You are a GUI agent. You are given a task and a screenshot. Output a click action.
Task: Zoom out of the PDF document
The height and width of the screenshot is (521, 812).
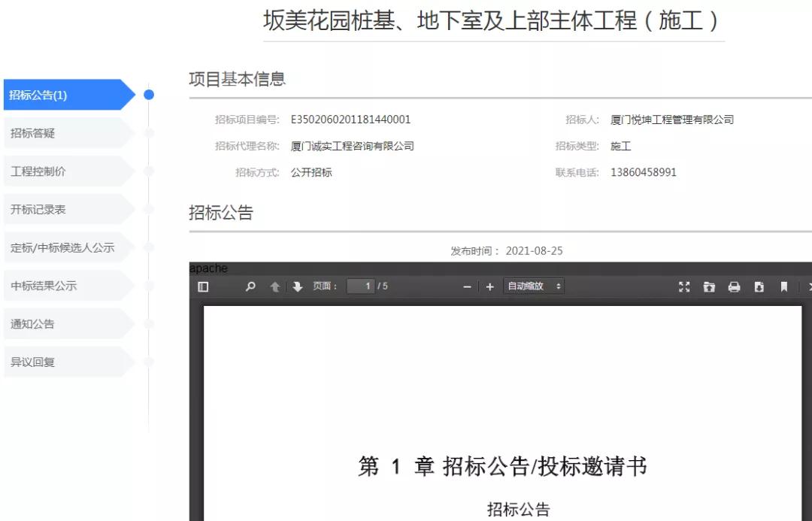coord(467,286)
